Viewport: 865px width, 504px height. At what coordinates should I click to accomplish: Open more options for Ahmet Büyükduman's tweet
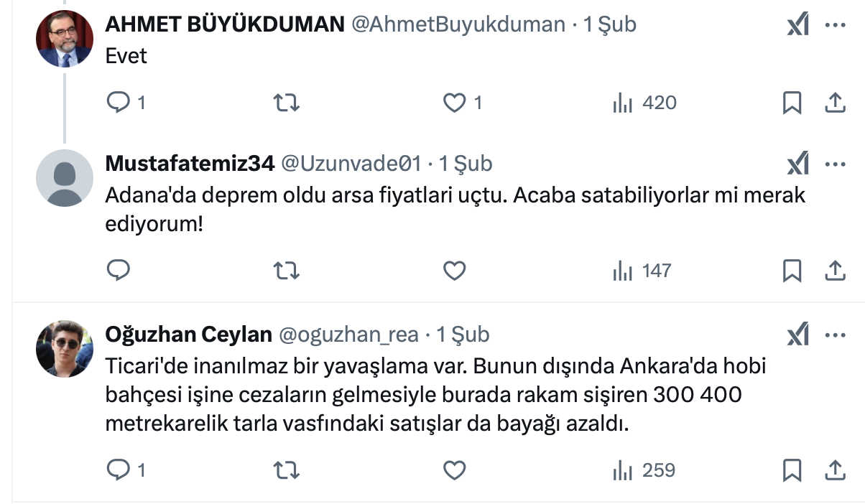click(834, 25)
